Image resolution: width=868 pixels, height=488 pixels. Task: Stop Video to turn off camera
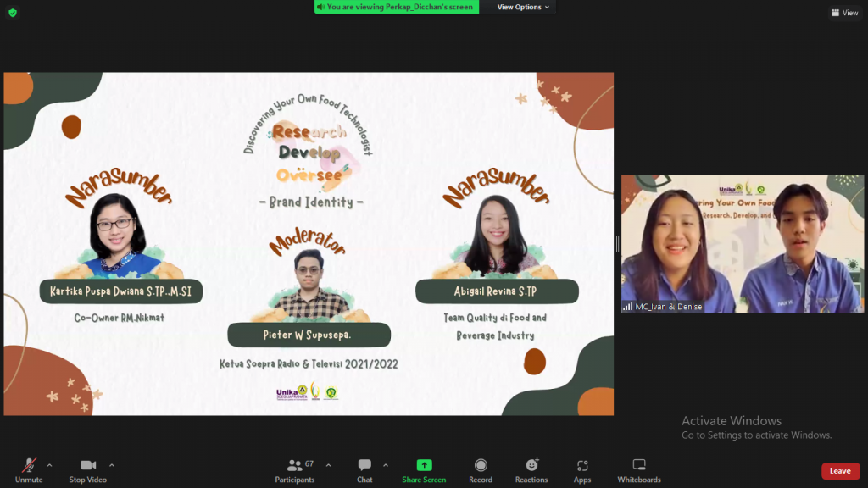click(88, 469)
